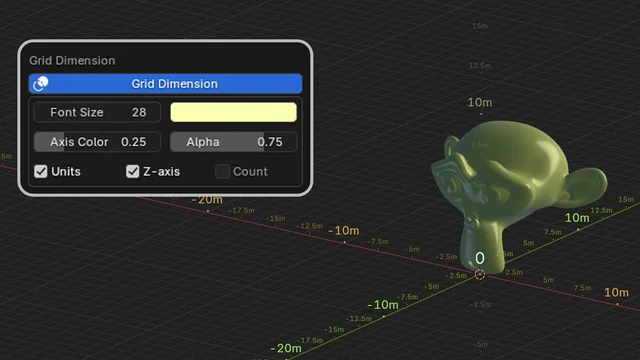Click the 3D cursor at origin

[480, 275]
